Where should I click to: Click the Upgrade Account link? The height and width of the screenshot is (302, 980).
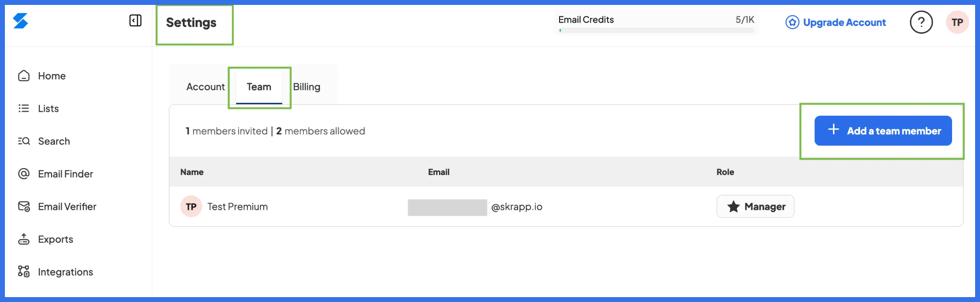[835, 23]
